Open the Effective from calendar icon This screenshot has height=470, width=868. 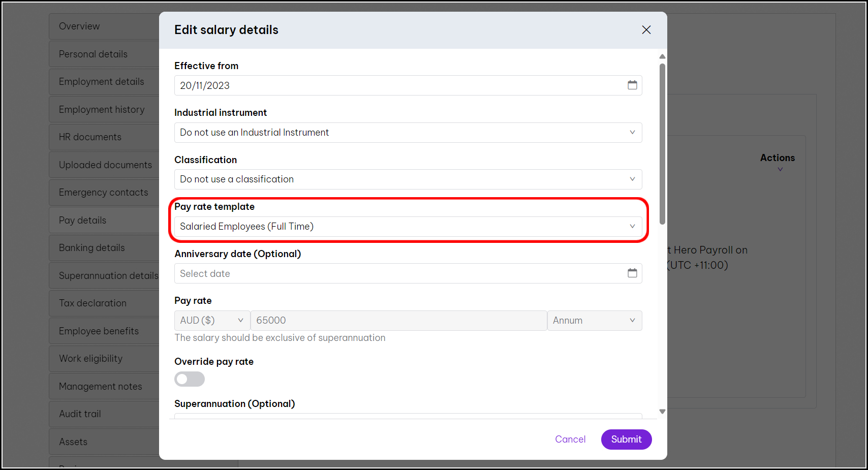[x=632, y=85]
